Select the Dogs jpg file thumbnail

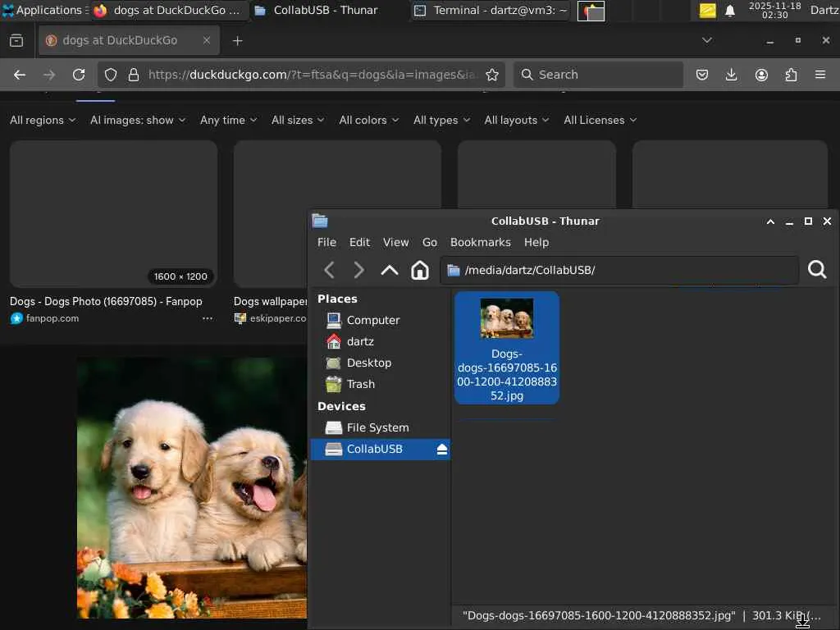click(507, 318)
